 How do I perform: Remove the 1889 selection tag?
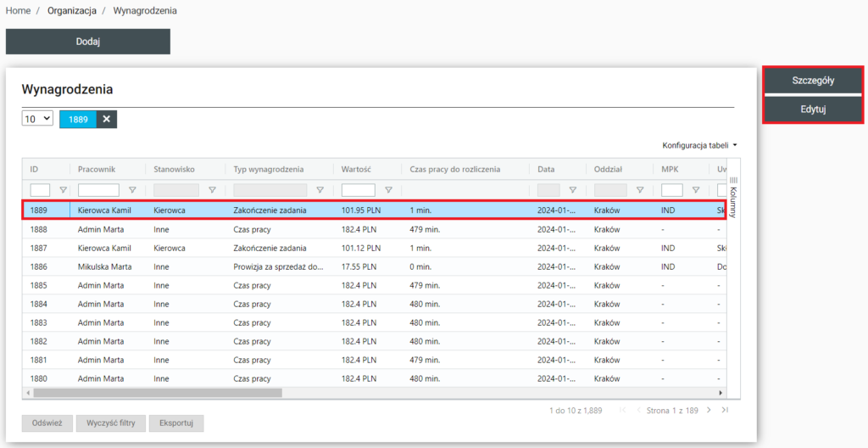[x=107, y=120]
